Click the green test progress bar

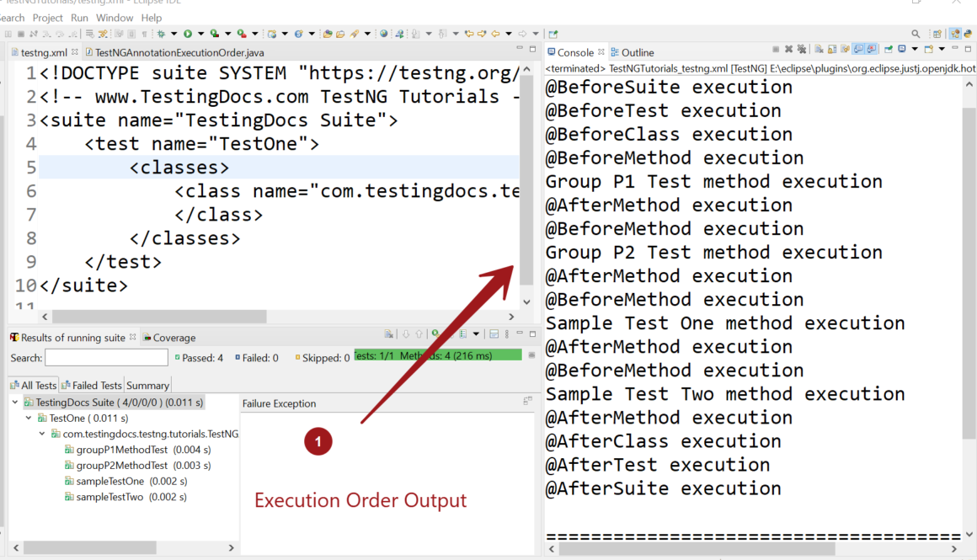pyautogui.click(x=438, y=356)
